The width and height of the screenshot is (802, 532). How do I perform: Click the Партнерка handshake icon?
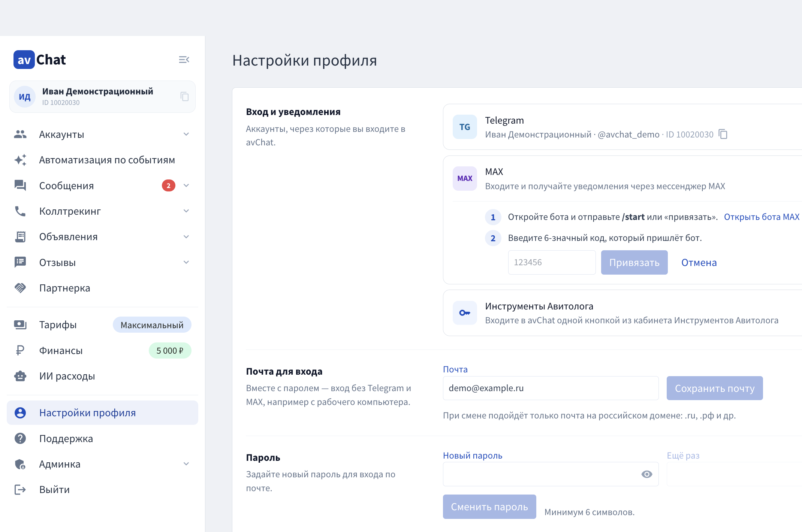[20, 288]
